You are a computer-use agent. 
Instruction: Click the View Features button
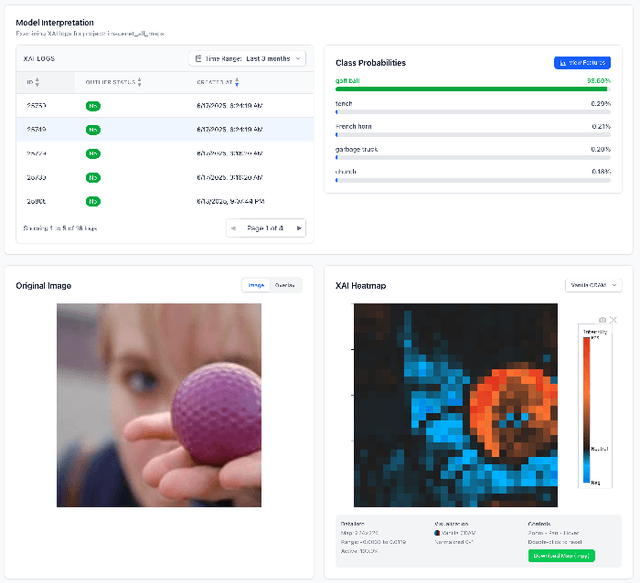(582, 62)
